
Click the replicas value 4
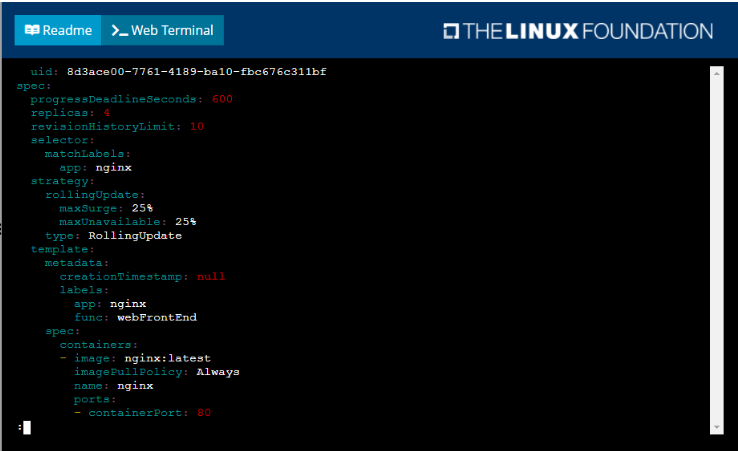tap(106, 113)
